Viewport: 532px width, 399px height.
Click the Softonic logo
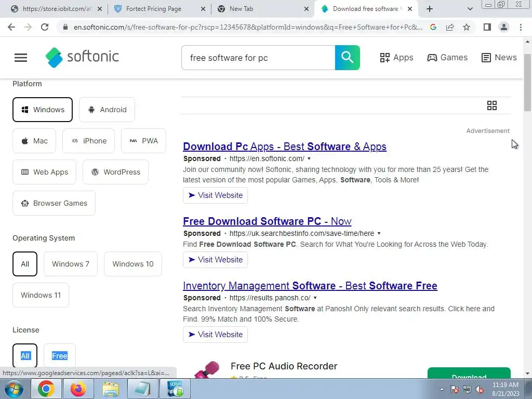tap(82, 57)
